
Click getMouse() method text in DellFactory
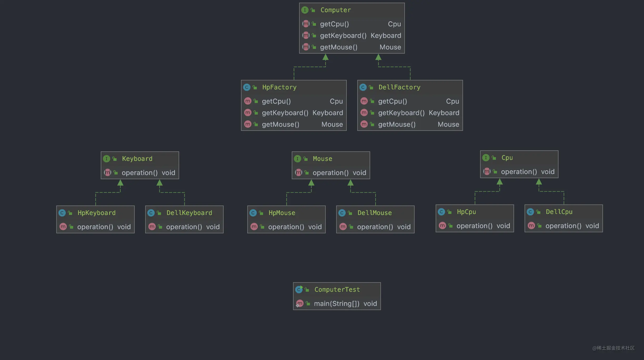tap(397, 125)
